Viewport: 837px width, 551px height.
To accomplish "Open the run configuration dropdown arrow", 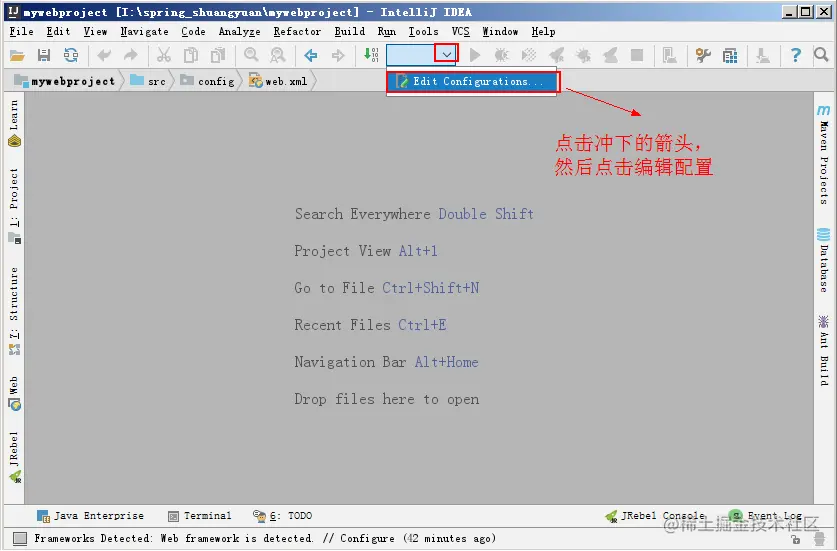I will coord(447,54).
